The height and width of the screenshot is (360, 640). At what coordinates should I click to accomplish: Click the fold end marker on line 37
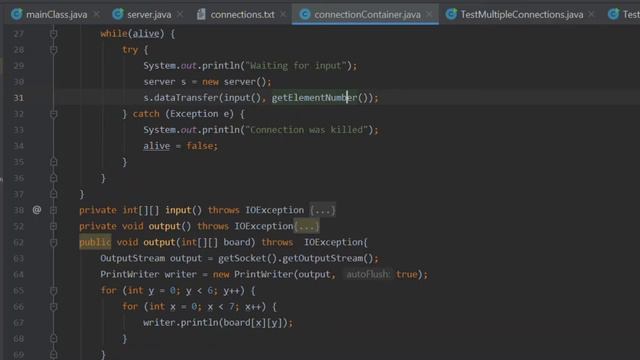(x=53, y=194)
